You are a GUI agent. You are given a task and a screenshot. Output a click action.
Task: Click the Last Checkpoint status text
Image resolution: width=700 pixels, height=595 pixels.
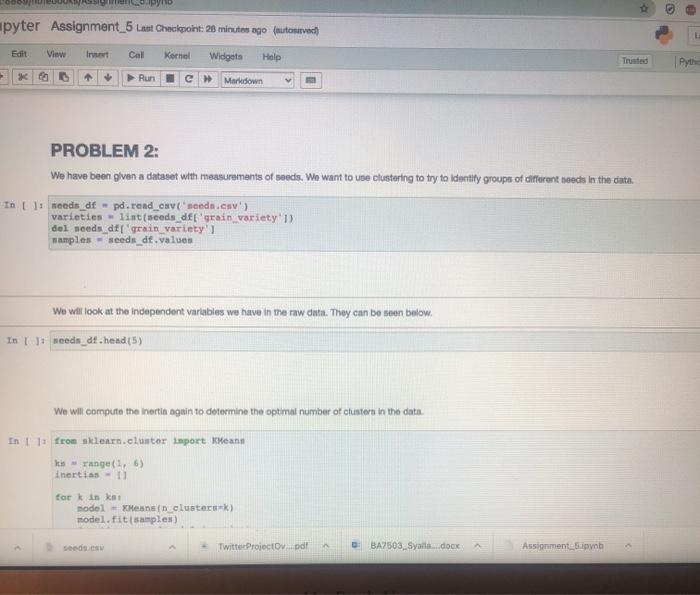click(x=201, y=29)
